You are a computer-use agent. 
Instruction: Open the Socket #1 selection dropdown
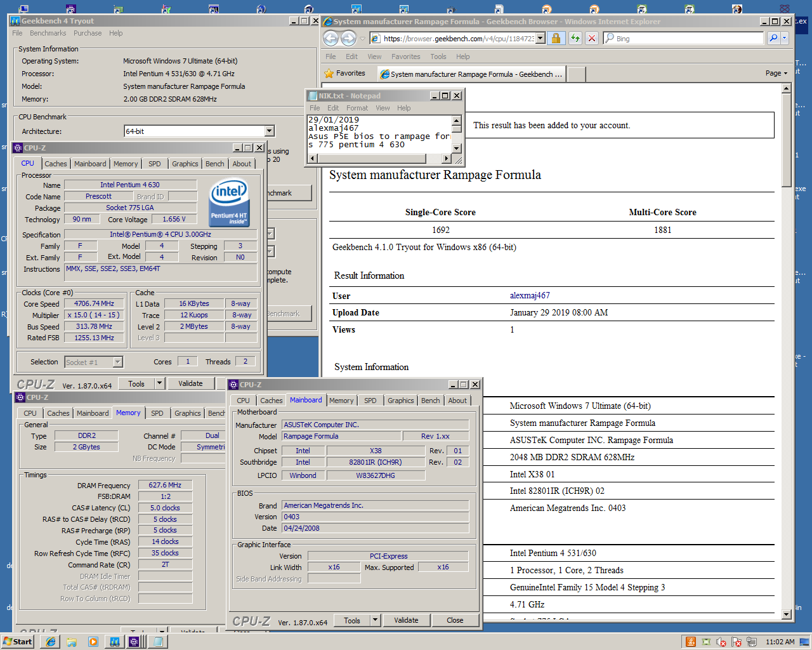[117, 362]
